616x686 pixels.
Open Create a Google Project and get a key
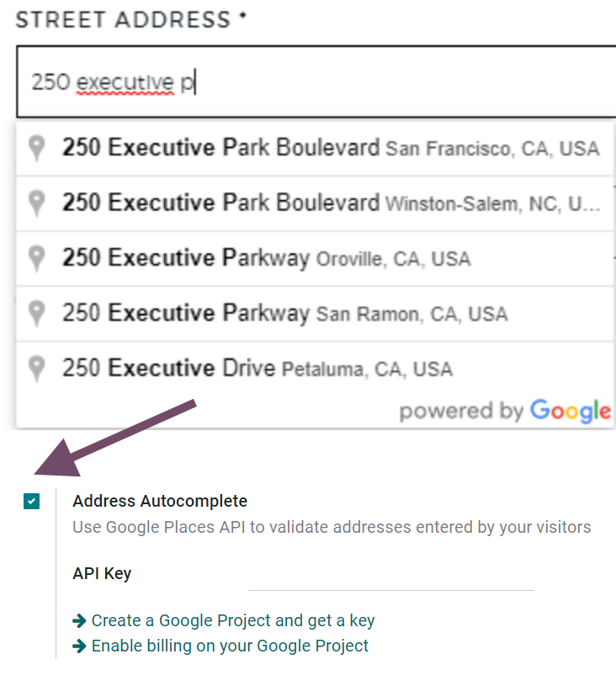pos(233,620)
